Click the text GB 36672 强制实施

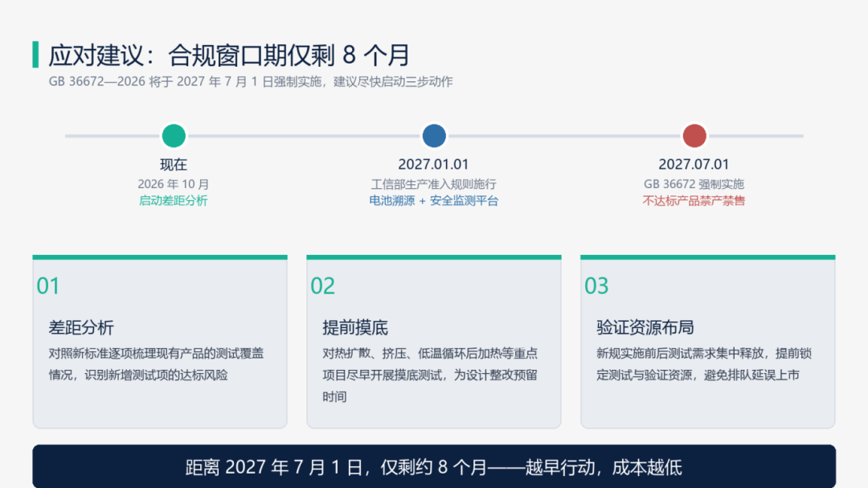click(694, 184)
